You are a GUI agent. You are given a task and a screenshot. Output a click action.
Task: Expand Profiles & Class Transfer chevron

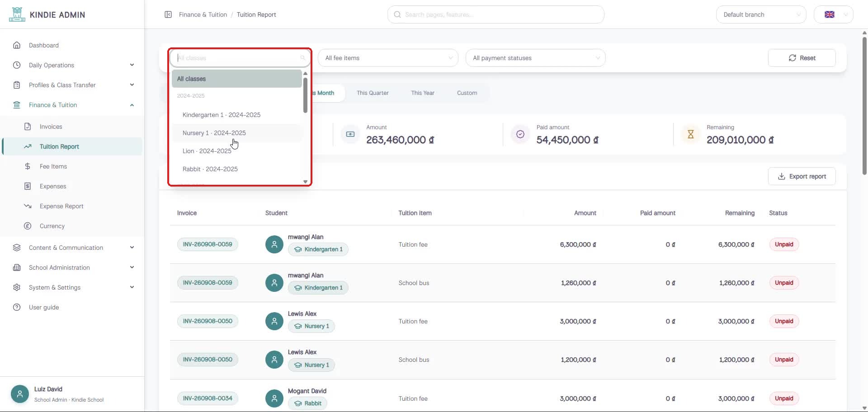click(x=132, y=85)
